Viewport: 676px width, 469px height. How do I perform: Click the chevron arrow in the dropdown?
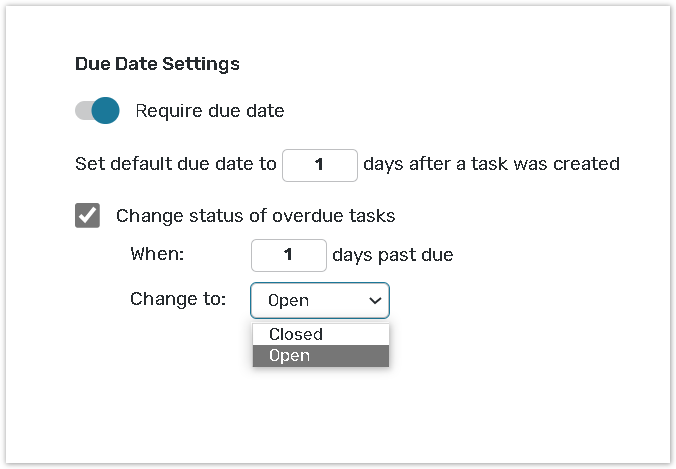[375, 300]
